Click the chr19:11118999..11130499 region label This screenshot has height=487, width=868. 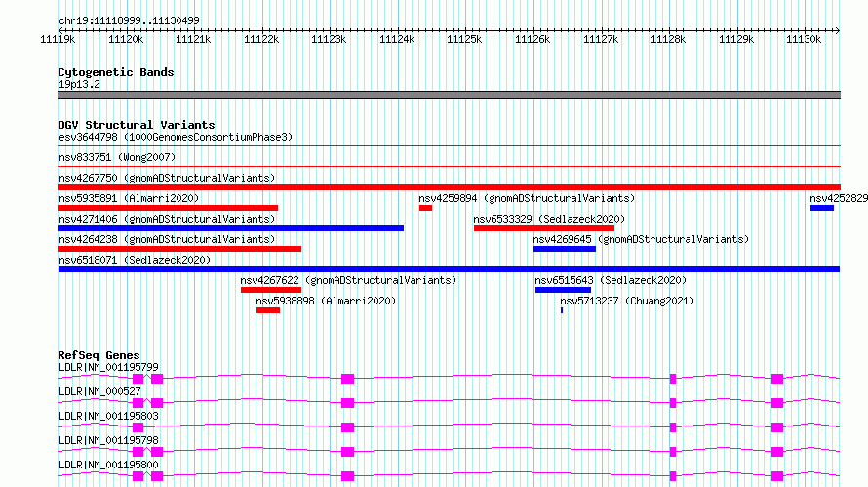pyautogui.click(x=129, y=21)
